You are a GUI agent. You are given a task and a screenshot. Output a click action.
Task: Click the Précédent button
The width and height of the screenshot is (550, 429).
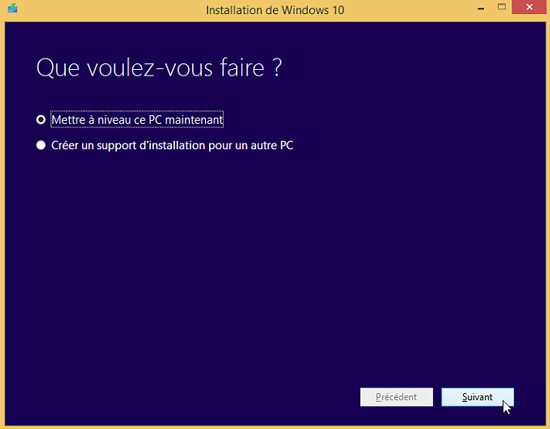coord(396,397)
